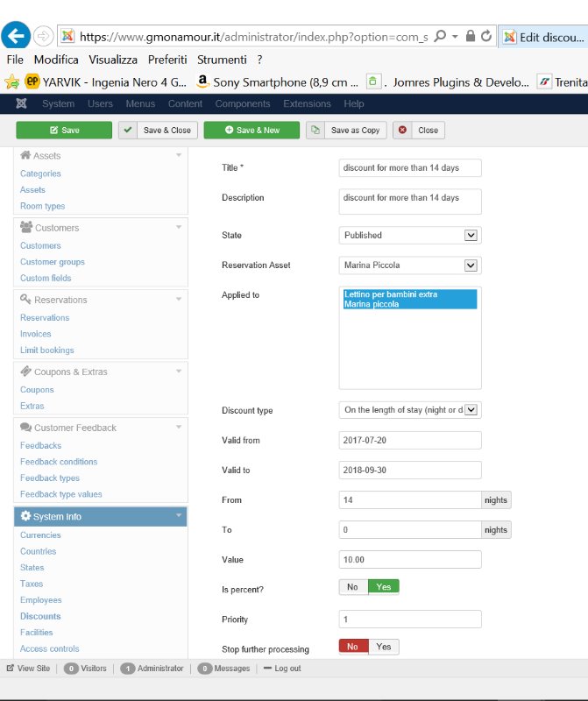Viewport: 588px width, 701px height.
Task: Expand the Discount type dropdown
Action: (x=409, y=409)
